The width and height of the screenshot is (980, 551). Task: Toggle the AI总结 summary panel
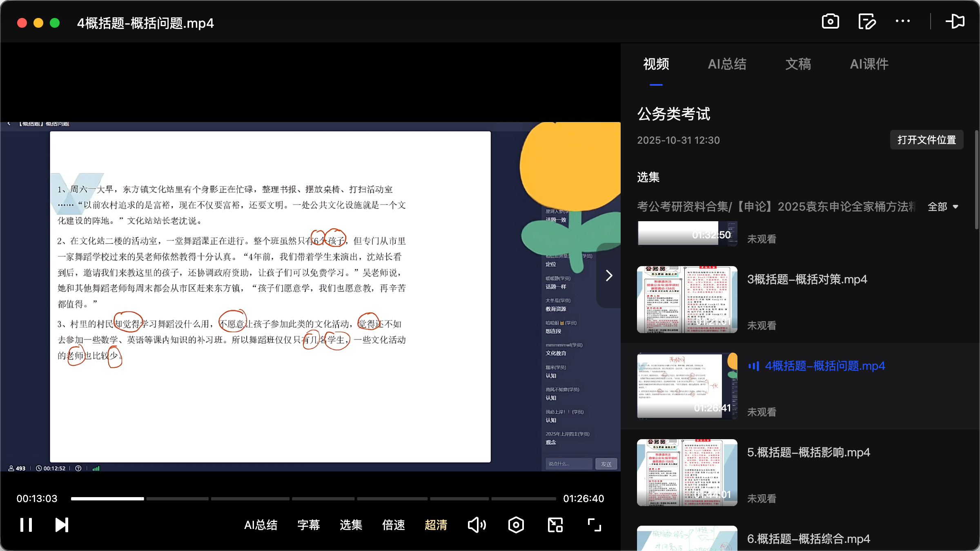click(261, 525)
